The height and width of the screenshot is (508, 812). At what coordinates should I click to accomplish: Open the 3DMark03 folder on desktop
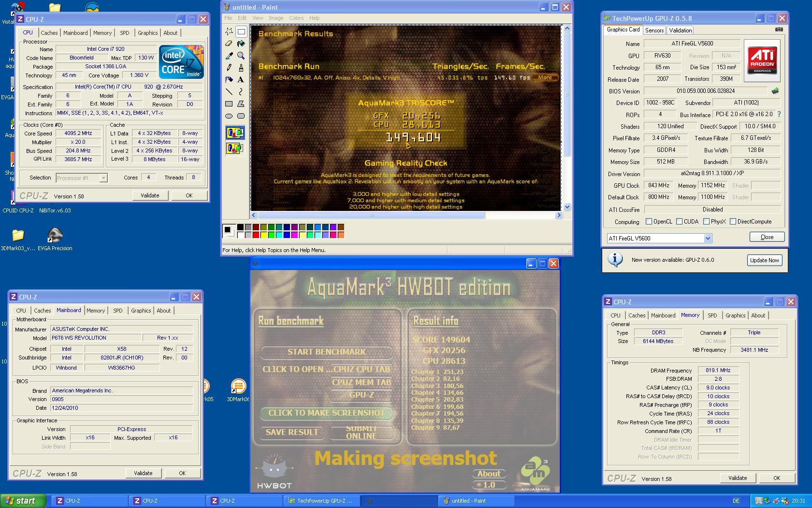pyautogui.click(x=18, y=239)
